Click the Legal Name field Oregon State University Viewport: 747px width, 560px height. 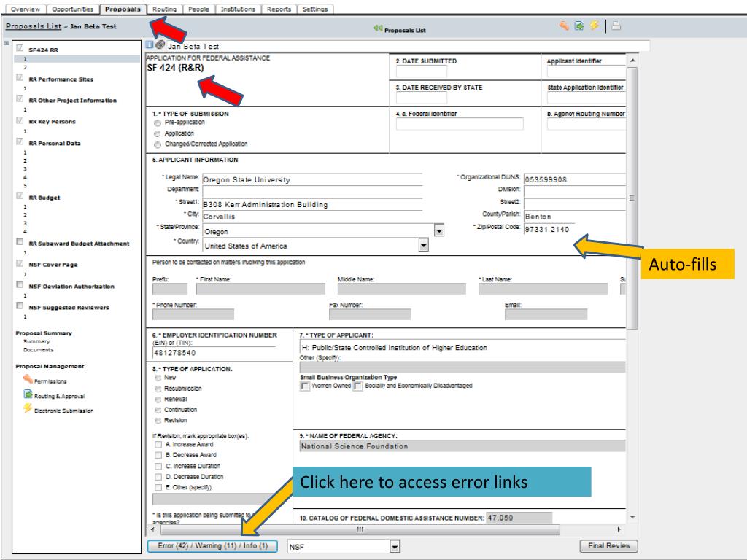click(x=312, y=179)
